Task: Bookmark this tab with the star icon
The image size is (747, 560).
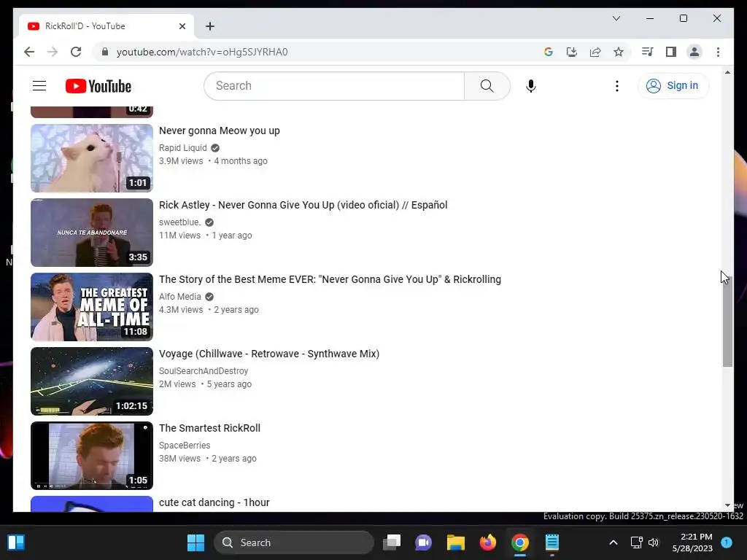Action: (619, 52)
